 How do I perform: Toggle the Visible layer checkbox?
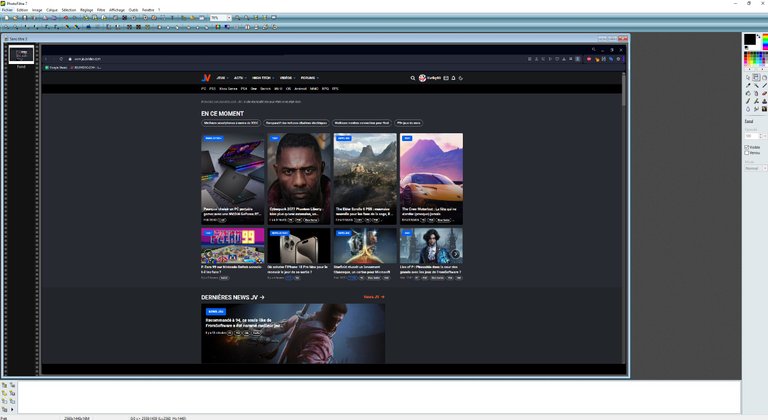746,147
